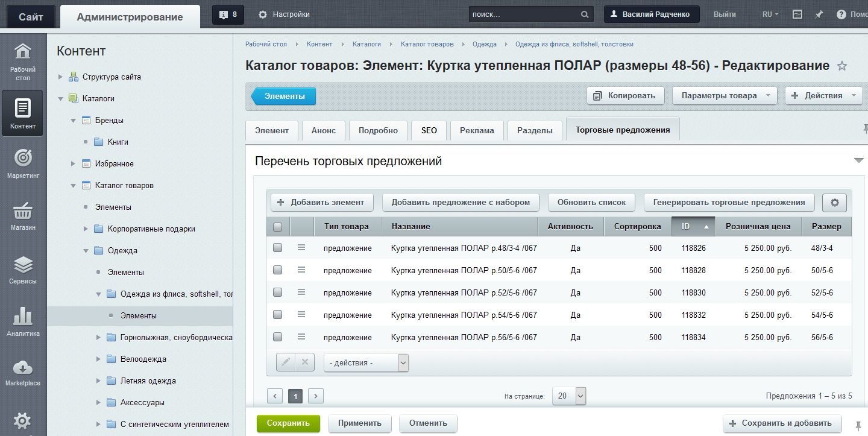Switch to the Анонс tab
Viewport: 868px width, 436px height.
coord(324,130)
